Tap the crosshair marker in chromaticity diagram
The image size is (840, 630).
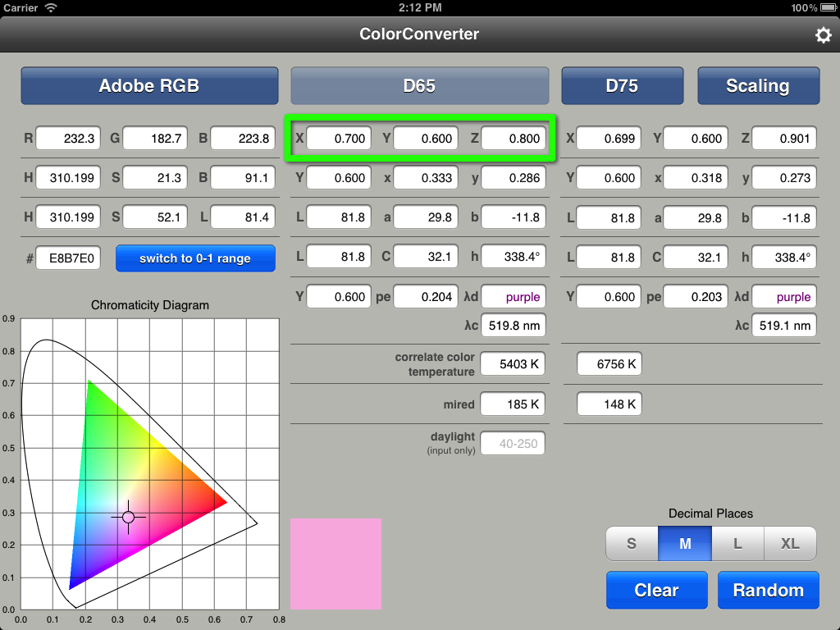[x=128, y=517]
